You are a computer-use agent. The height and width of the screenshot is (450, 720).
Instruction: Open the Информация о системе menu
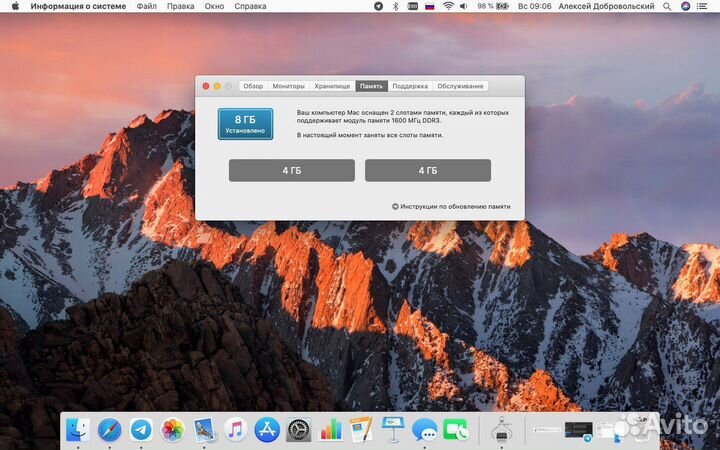[78, 6]
